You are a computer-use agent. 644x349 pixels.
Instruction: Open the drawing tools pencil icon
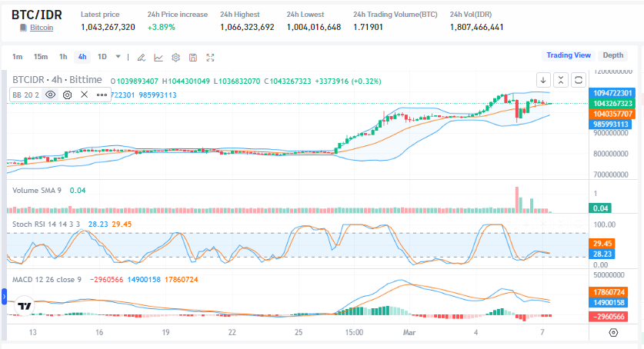tap(142, 58)
